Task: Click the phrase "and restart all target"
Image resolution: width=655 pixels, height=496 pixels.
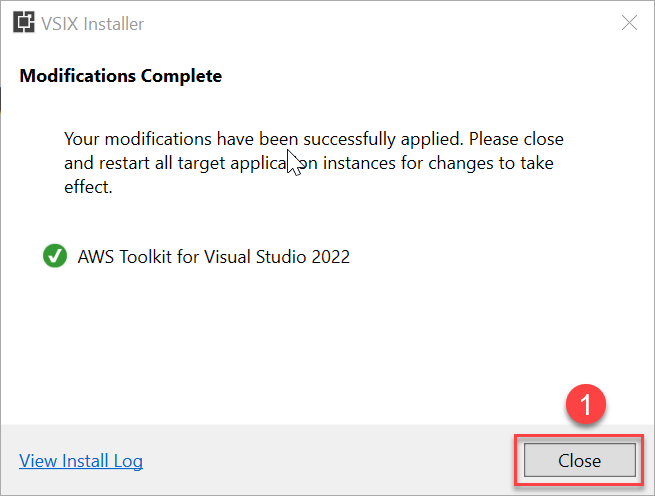Action: pos(145,163)
